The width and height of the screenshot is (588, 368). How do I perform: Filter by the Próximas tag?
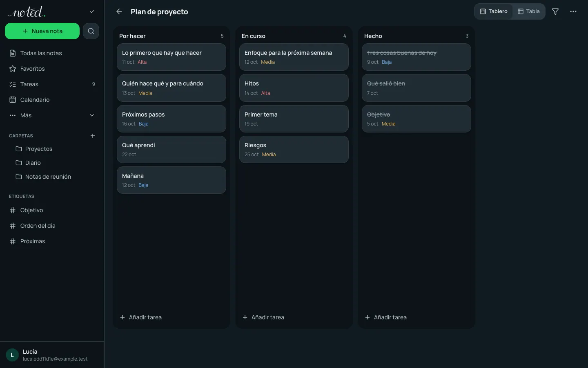52,241
